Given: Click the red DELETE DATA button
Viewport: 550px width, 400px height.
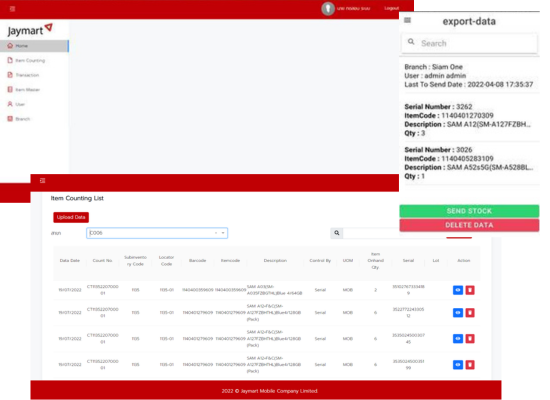Looking at the screenshot, I should pyautogui.click(x=469, y=225).
